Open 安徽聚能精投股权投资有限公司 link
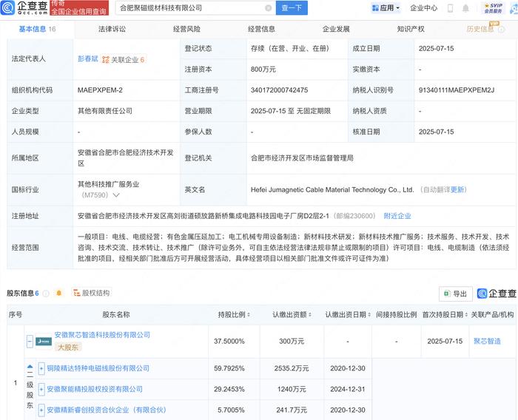The image size is (518, 420). [95, 389]
